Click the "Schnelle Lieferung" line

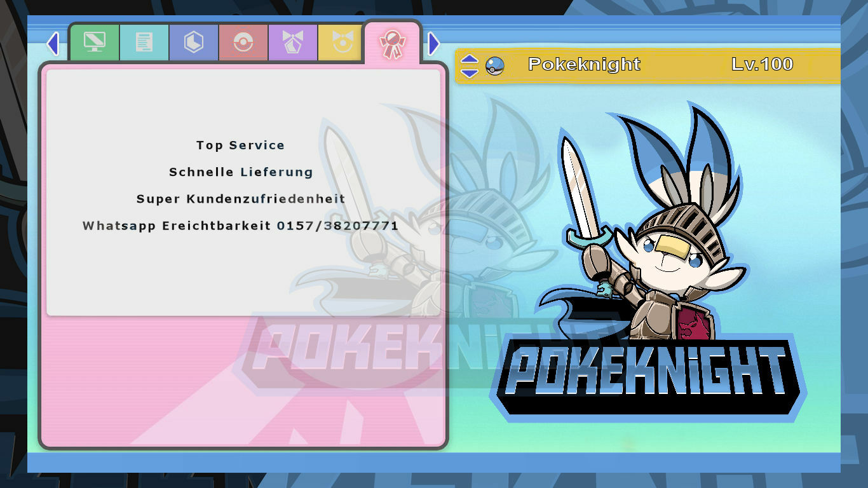tap(241, 172)
